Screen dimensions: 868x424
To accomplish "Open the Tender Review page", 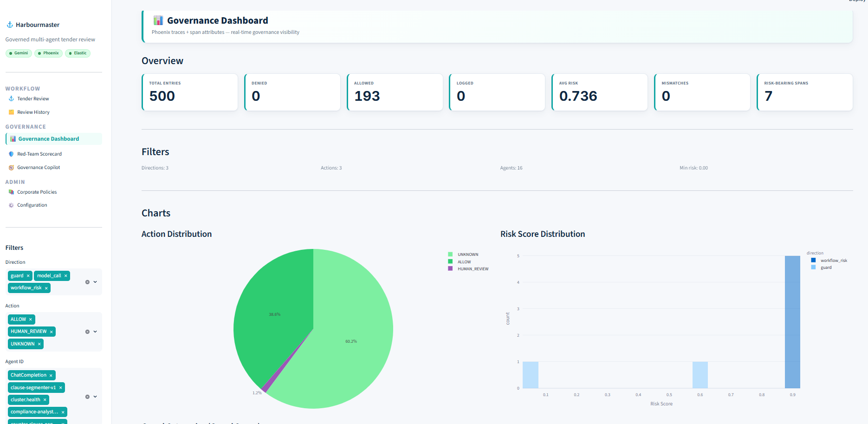I will tap(33, 98).
